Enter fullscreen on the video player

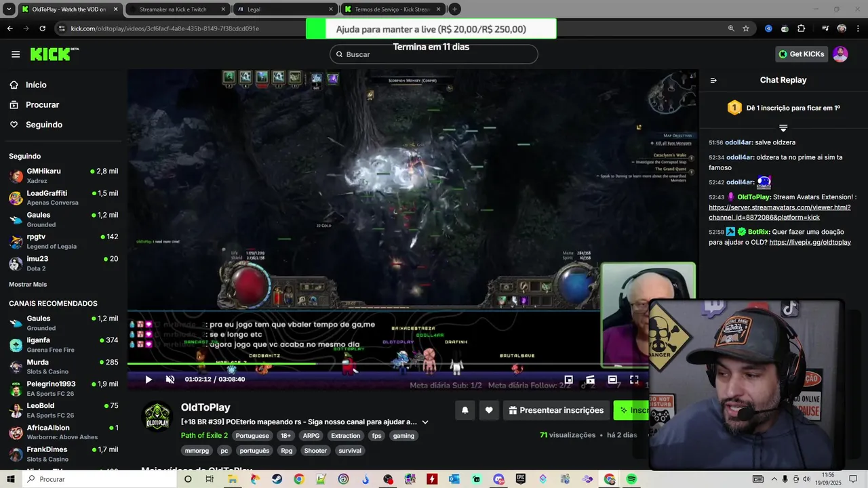coord(634,380)
